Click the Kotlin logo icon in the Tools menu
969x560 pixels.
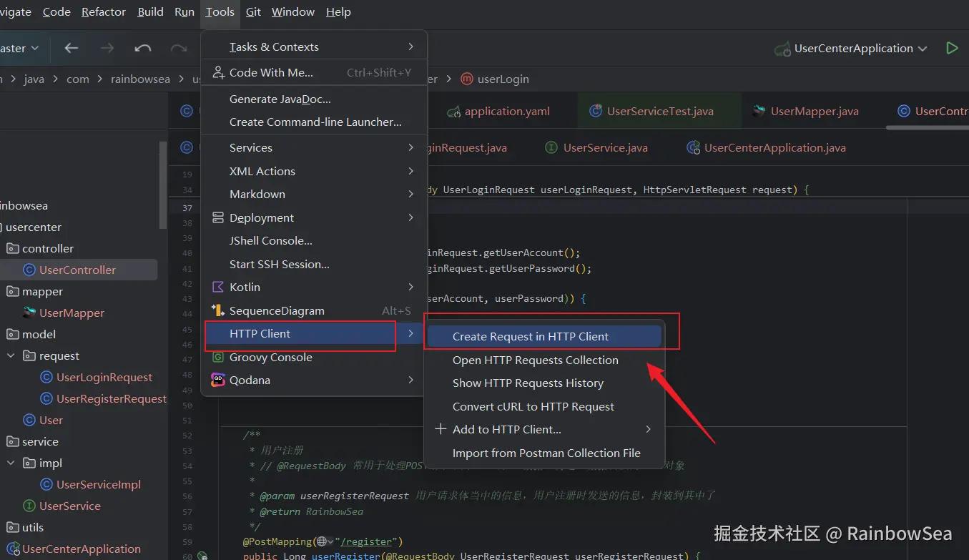tap(217, 287)
